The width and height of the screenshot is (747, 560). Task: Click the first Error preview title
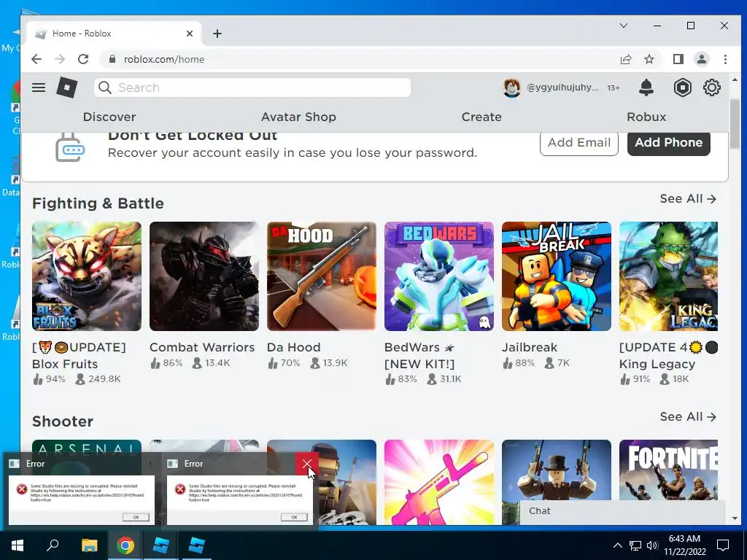point(35,463)
